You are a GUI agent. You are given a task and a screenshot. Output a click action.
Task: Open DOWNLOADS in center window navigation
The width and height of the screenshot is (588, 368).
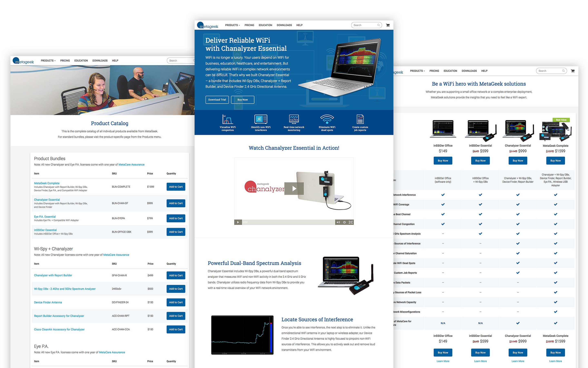(x=284, y=25)
